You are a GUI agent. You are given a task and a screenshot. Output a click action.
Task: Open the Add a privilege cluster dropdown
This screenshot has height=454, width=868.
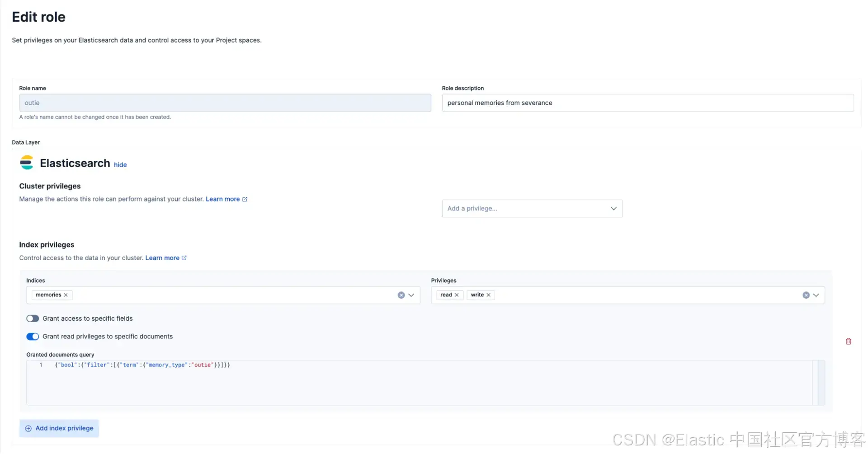(532, 209)
